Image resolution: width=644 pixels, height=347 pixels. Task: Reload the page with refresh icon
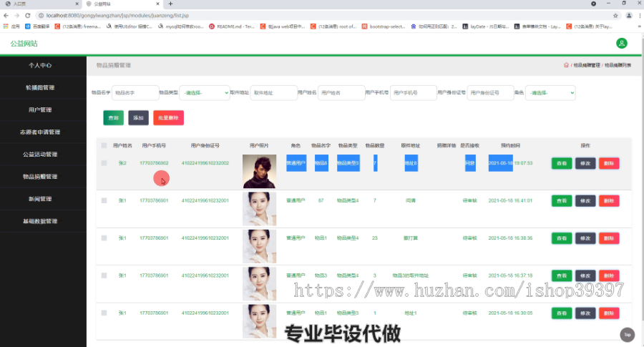[27, 16]
